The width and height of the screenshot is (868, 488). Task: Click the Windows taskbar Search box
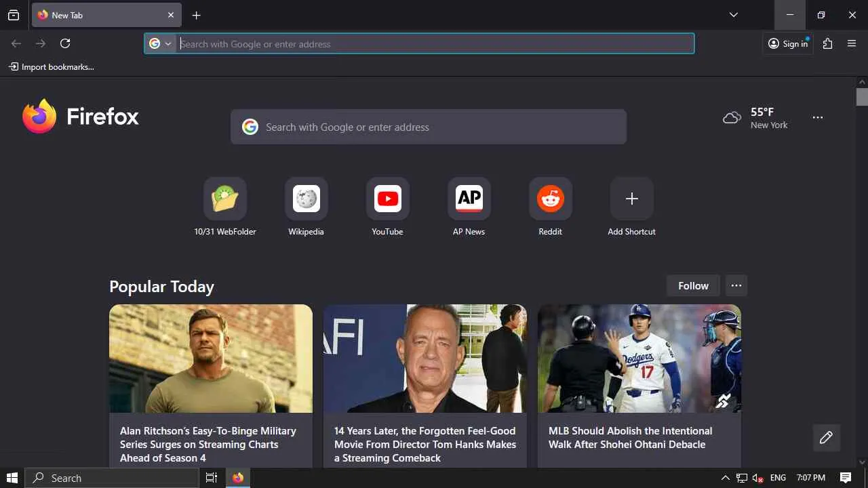(x=112, y=478)
